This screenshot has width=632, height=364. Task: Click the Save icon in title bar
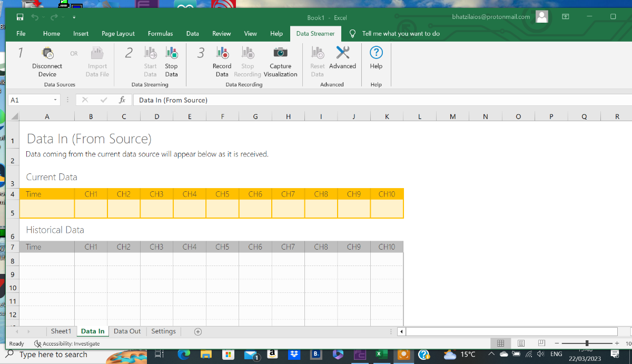click(20, 17)
